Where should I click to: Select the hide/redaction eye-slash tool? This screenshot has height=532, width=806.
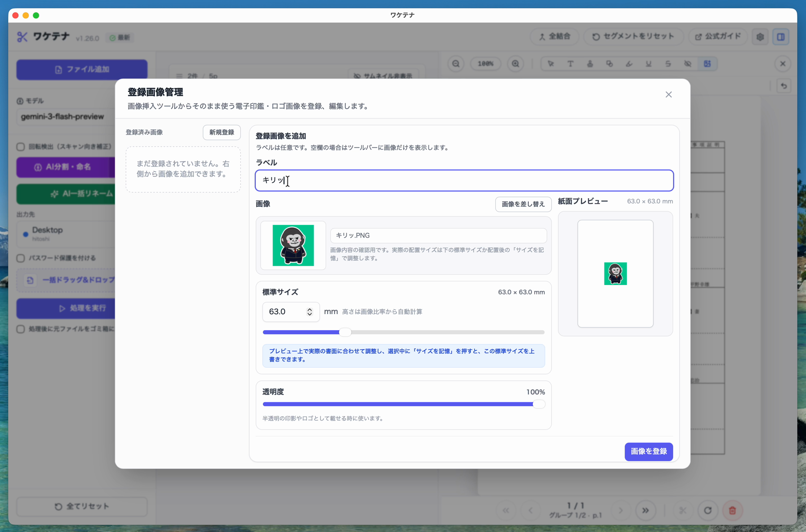tap(688, 64)
